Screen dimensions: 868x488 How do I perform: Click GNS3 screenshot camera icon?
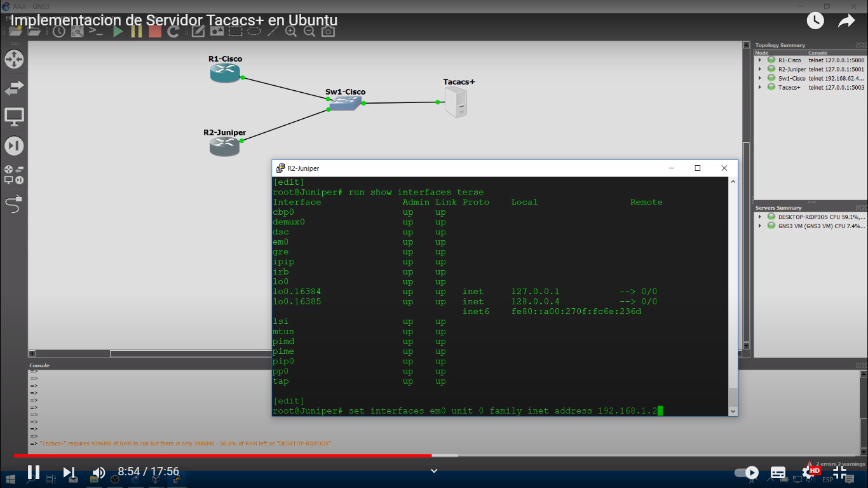[x=328, y=30]
